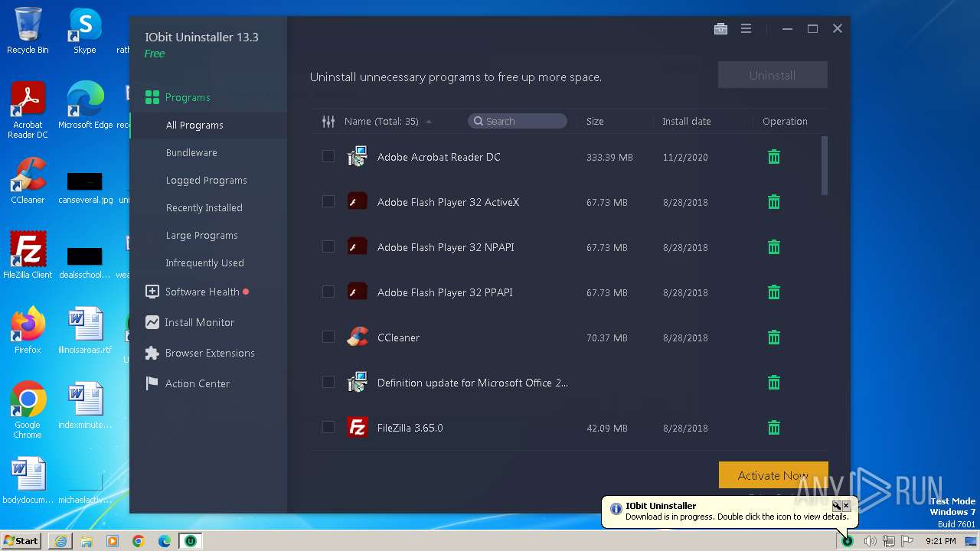Open Internet Explorer from taskbar
This screenshot has width=980, height=551.
coord(60,541)
